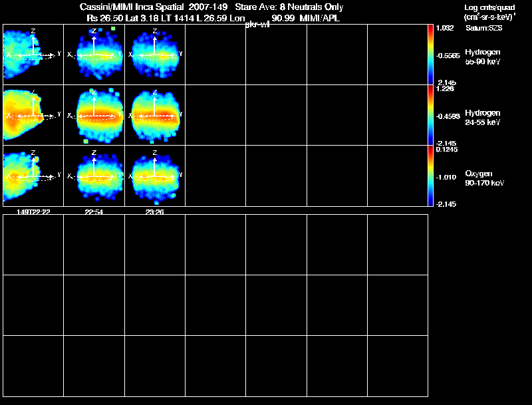
Task: Select the Hydrogen 55-90 keV image at 22:54
Action: pyautogui.click(x=94, y=55)
